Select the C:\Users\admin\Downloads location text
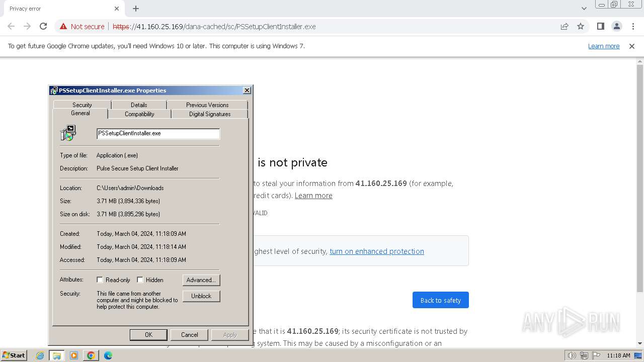This screenshot has height=362, width=644. tap(130, 188)
